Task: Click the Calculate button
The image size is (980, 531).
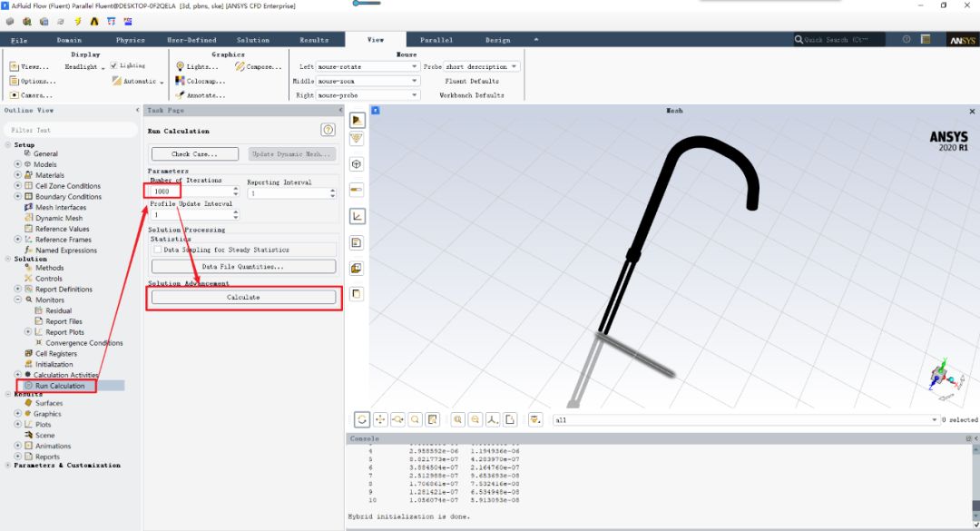Action: [243, 297]
